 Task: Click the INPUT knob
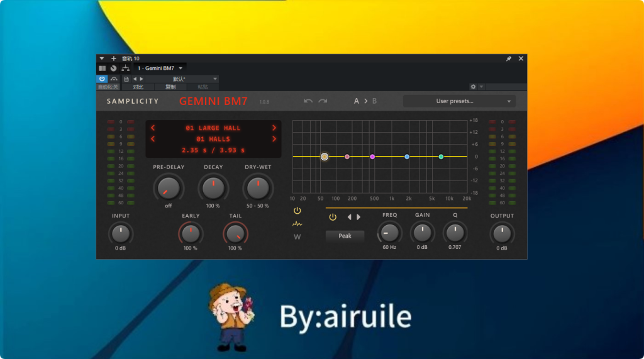[120, 233]
